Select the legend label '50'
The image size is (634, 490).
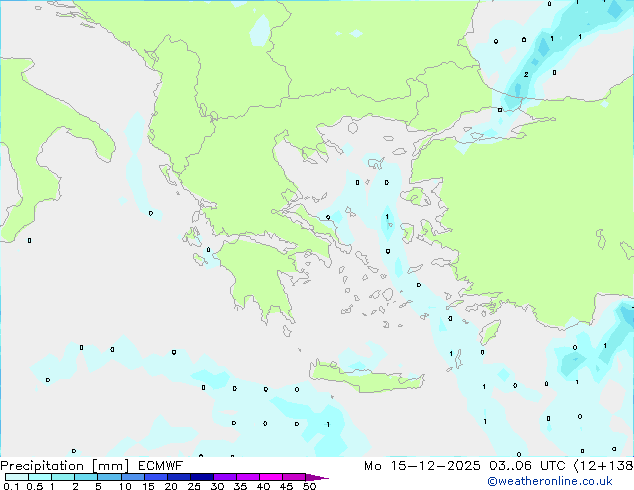click(309, 486)
